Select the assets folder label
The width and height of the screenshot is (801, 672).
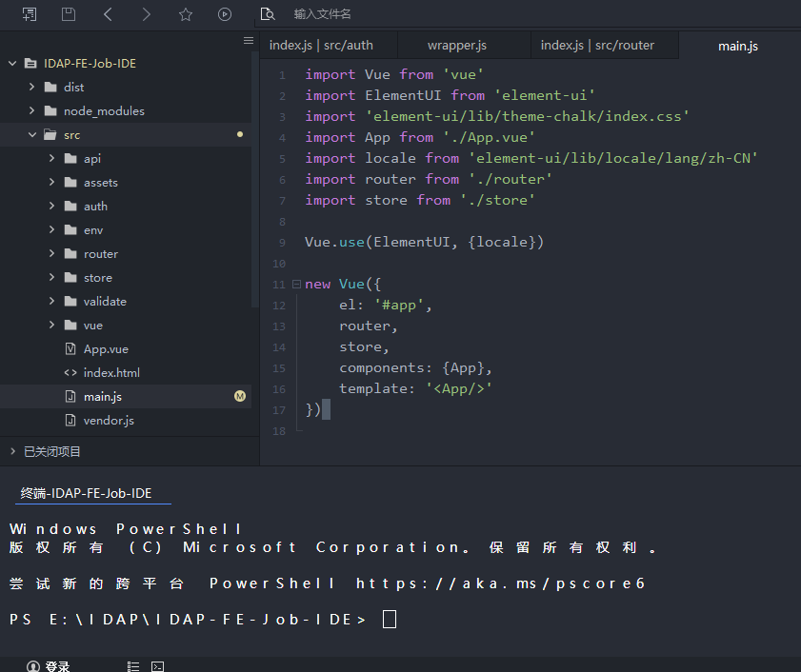(101, 183)
